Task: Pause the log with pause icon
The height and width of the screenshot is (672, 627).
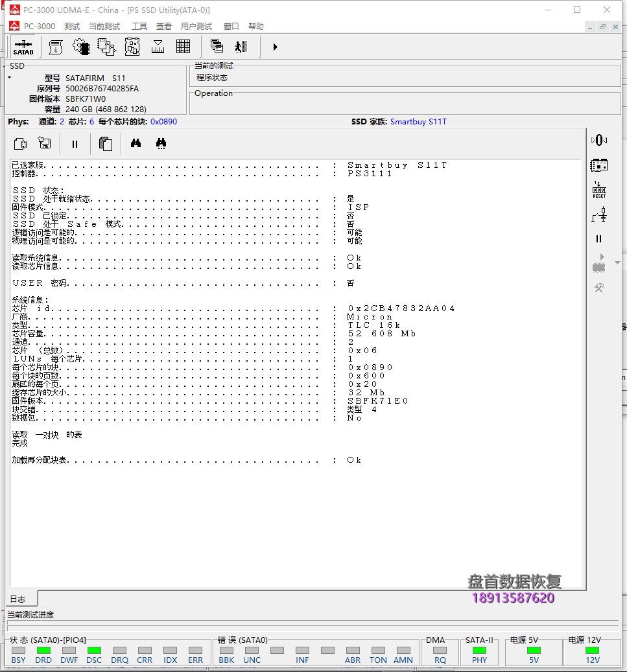Action: (75, 144)
